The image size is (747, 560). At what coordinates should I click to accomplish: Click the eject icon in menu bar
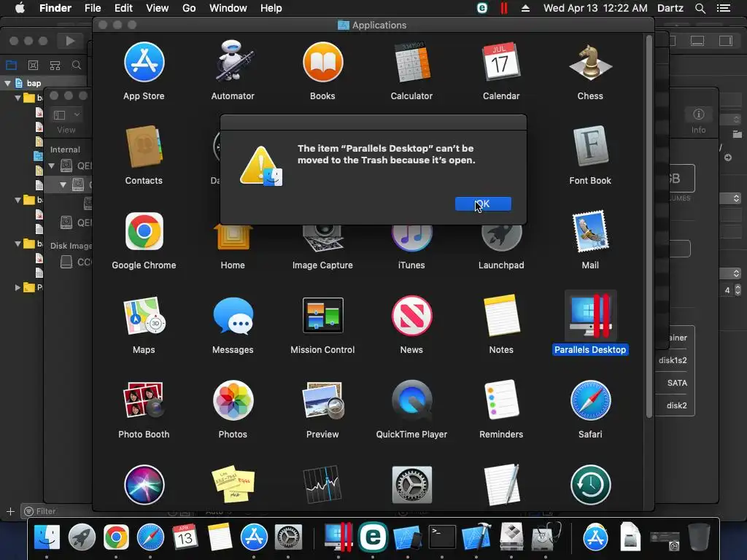(x=525, y=8)
